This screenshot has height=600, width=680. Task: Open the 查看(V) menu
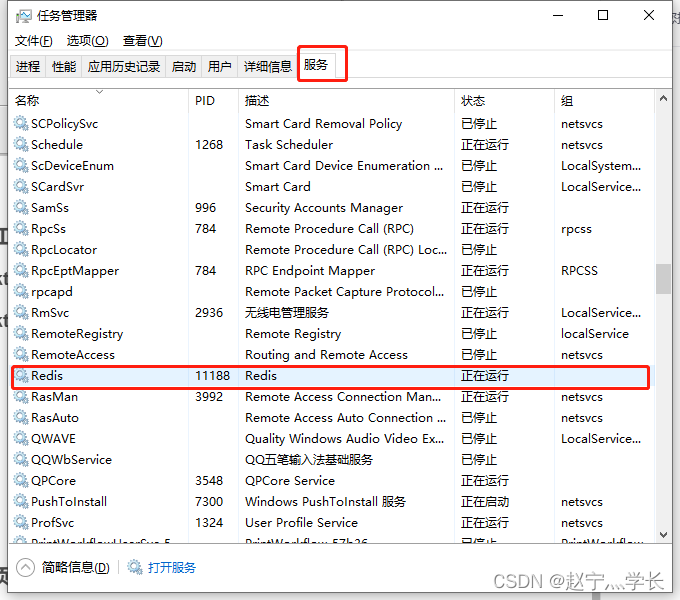[142, 41]
